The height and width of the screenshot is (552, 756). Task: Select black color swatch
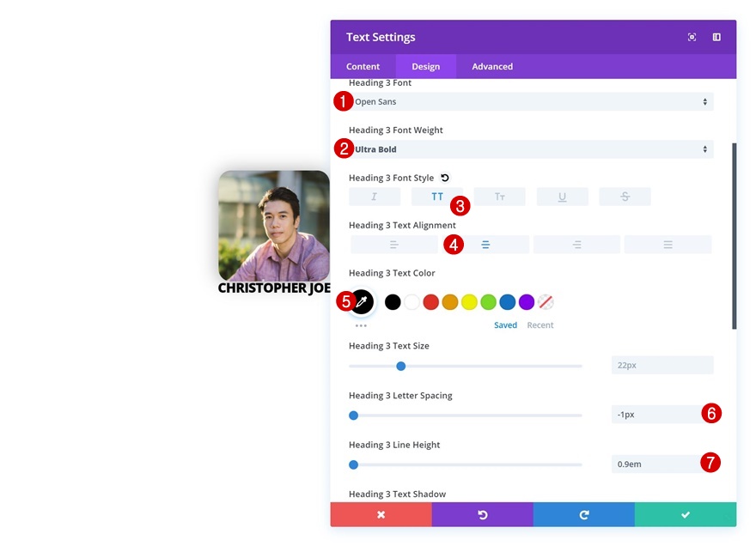[393, 302]
